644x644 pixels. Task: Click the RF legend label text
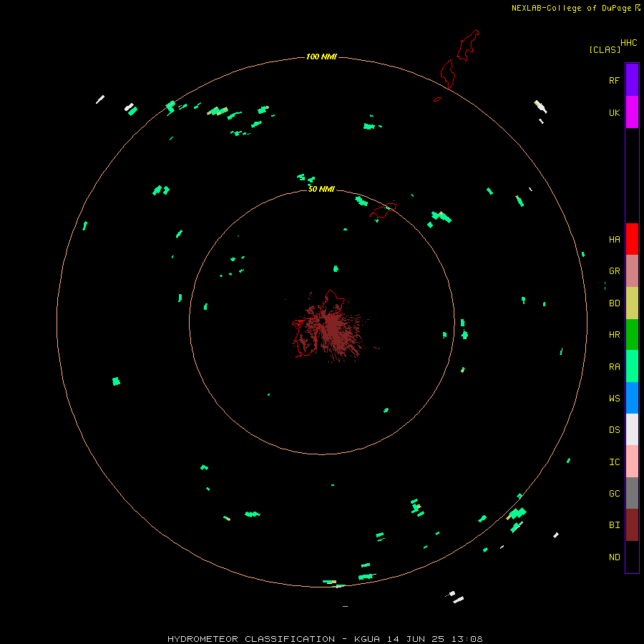(614, 80)
